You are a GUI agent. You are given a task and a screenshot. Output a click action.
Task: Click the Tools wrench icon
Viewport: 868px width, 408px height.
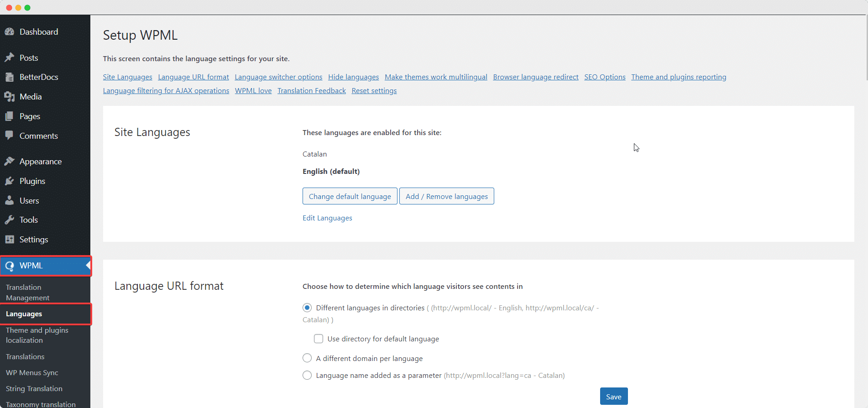coord(10,220)
